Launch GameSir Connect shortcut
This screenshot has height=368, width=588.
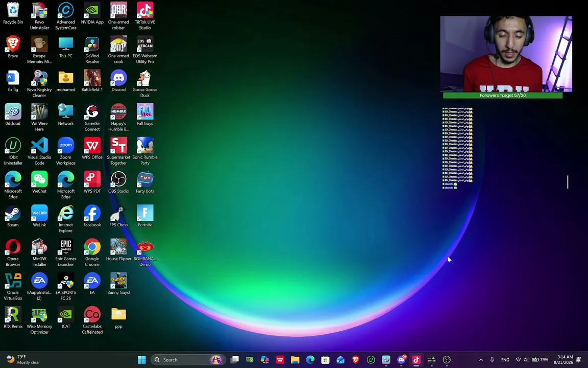92,118
